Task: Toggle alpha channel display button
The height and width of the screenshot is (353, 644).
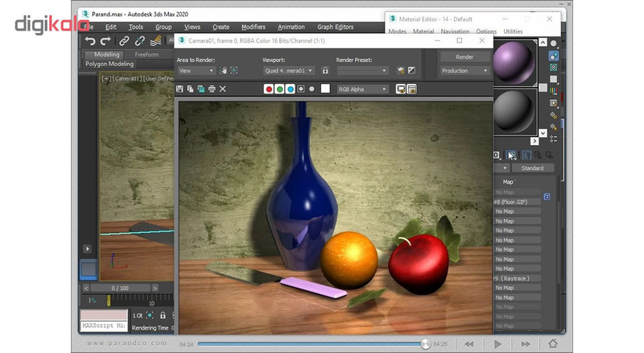Action: pos(300,89)
